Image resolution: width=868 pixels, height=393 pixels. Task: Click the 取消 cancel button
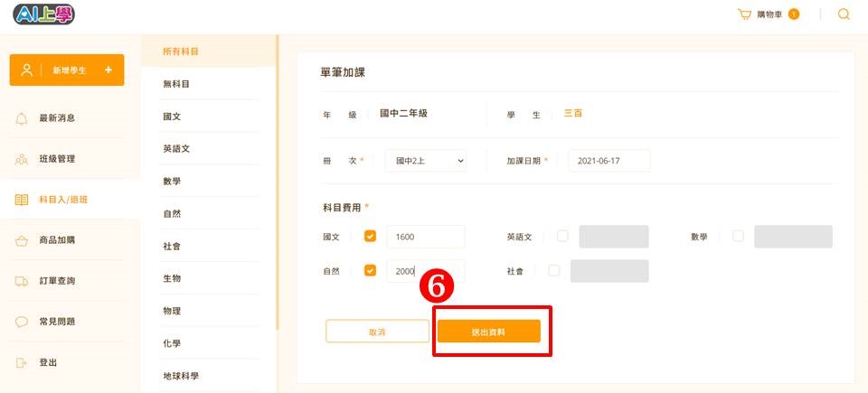(x=377, y=331)
